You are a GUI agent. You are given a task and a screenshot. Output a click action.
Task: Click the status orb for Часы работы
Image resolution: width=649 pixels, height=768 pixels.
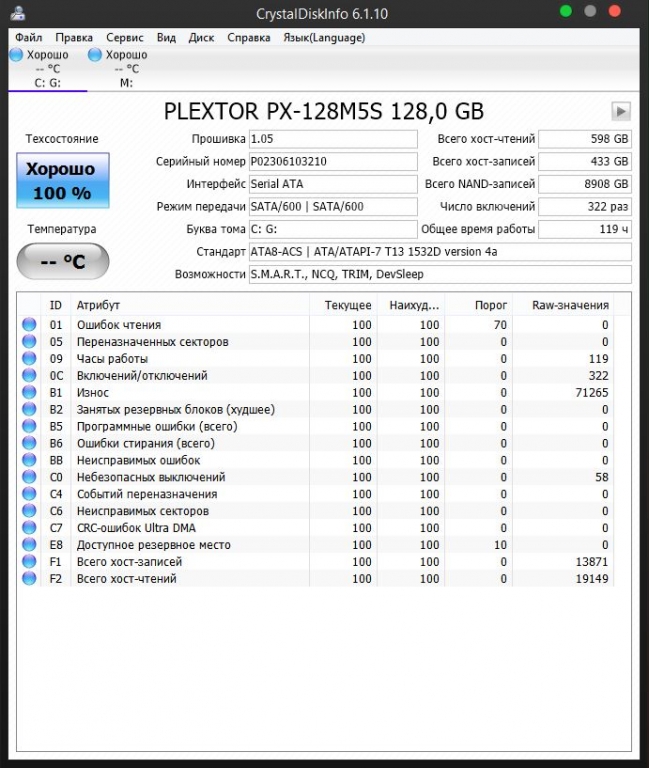click(29, 358)
